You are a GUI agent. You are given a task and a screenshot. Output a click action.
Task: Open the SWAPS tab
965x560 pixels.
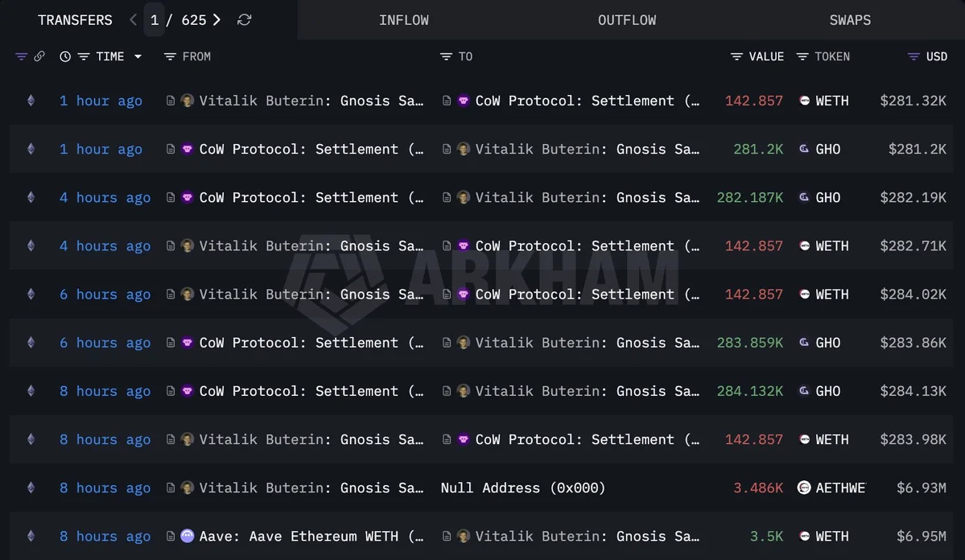[x=850, y=20]
